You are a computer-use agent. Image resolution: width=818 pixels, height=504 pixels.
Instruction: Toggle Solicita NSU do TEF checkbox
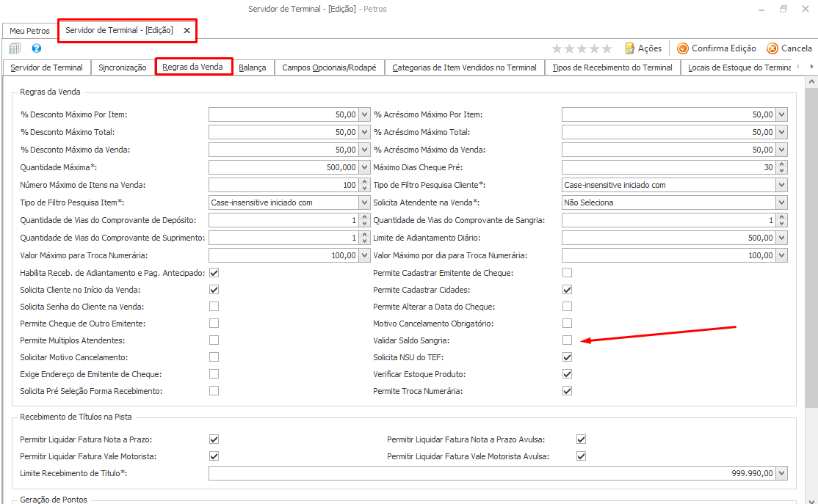[567, 357]
